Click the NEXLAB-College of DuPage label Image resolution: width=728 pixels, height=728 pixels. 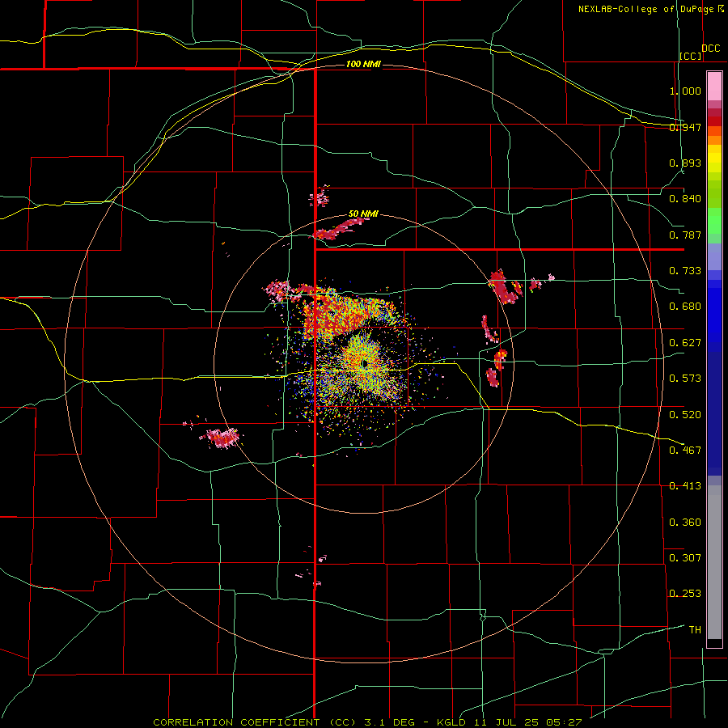(x=645, y=9)
